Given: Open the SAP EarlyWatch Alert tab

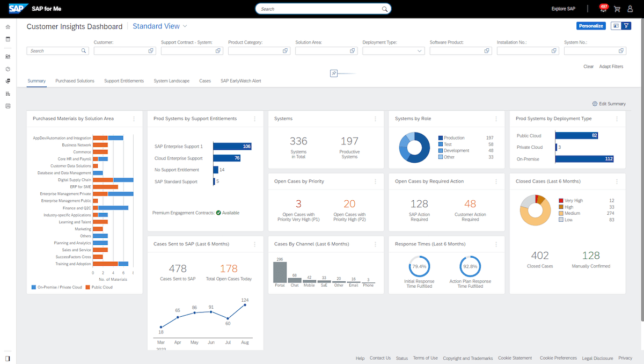Looking at the screenshot, I should (x=241, y=81).
